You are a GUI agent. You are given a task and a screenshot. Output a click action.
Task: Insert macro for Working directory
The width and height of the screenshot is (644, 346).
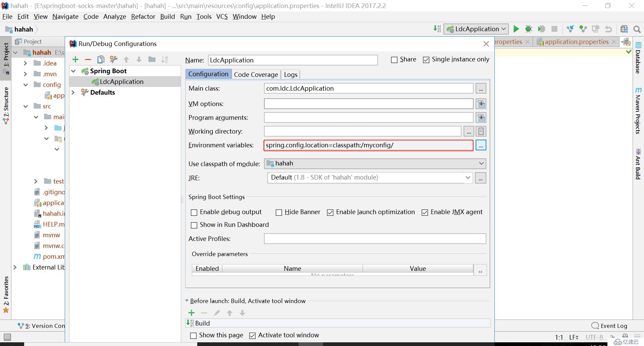coord(481,132)
